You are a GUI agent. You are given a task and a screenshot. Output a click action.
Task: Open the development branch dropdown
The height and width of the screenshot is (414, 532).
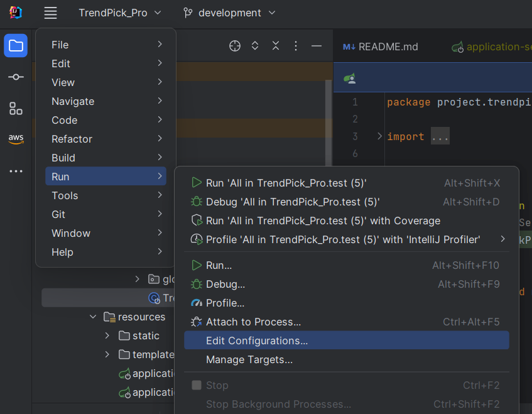[x=229, y=13]
